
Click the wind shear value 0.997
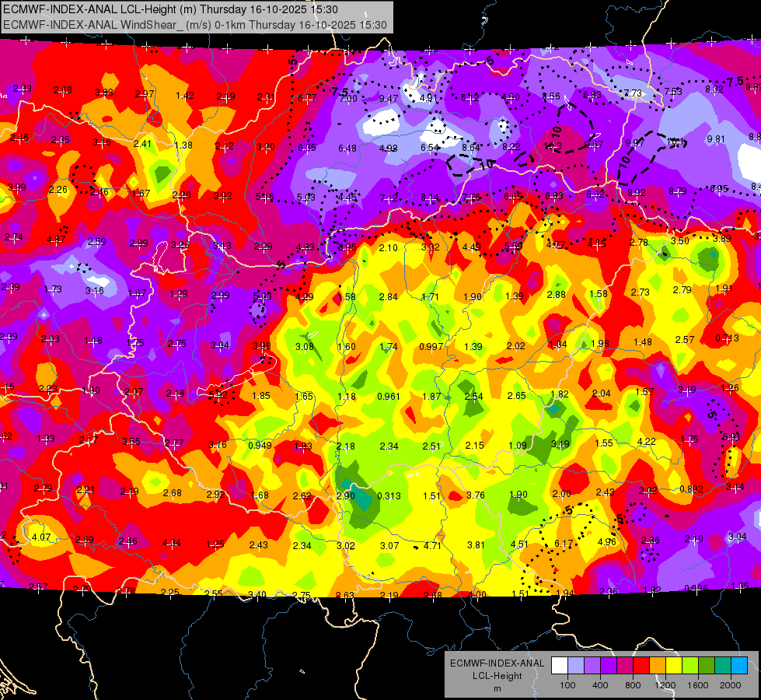click(x=431, y=346)
